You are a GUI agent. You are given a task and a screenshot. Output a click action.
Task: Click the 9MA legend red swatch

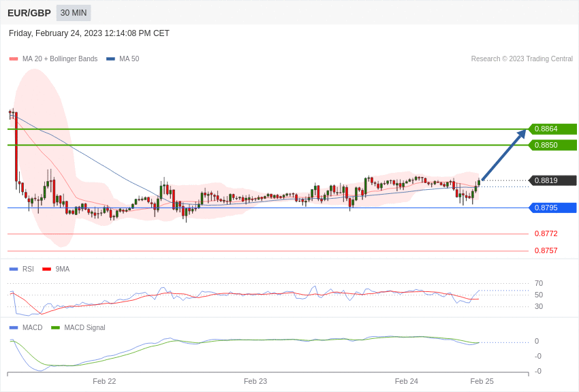point(46,269)
